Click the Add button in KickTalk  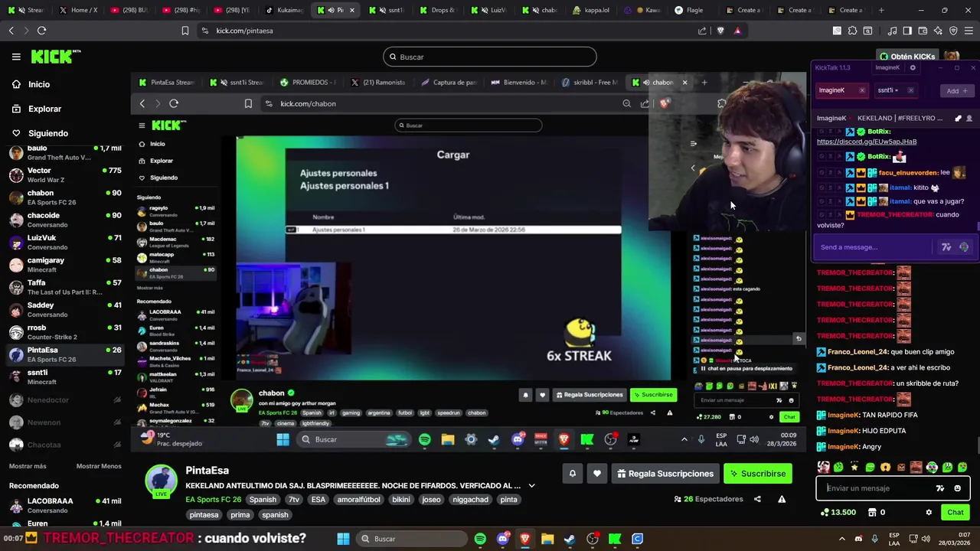[x=956, y=91]
